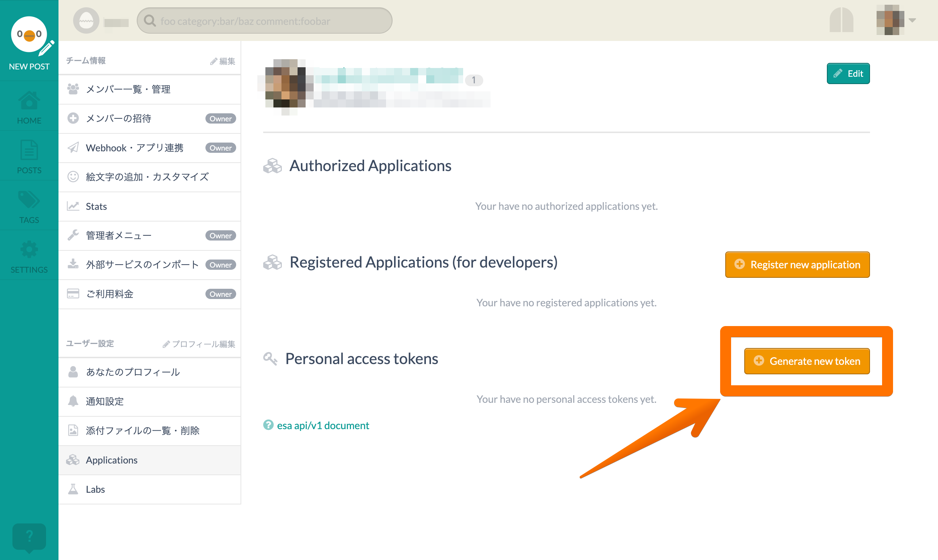Open the SETTINGS gear icon

tap(29, 250)
